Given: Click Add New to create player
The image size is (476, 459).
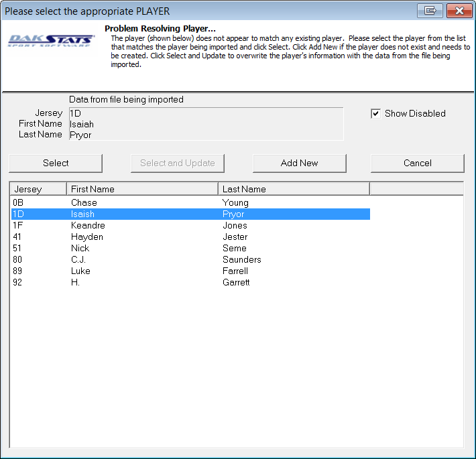Looking at the screenshot, I should point(300,163).
